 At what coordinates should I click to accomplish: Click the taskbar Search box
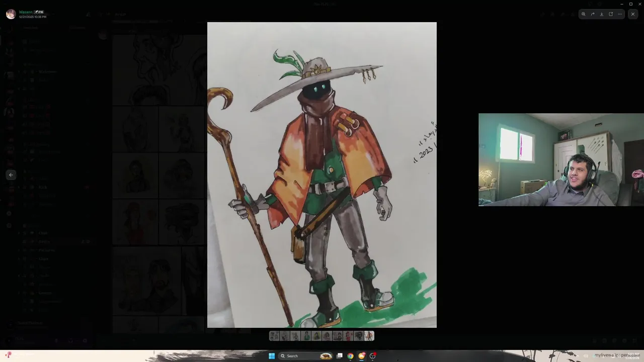coord(305,356)
